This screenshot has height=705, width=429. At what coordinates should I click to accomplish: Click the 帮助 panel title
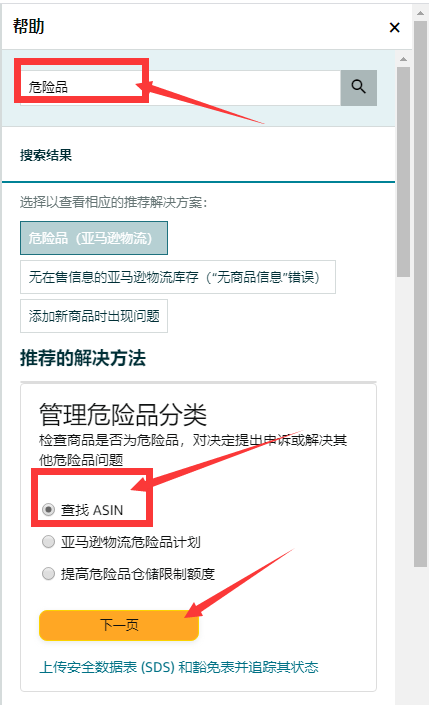(29, 26)
